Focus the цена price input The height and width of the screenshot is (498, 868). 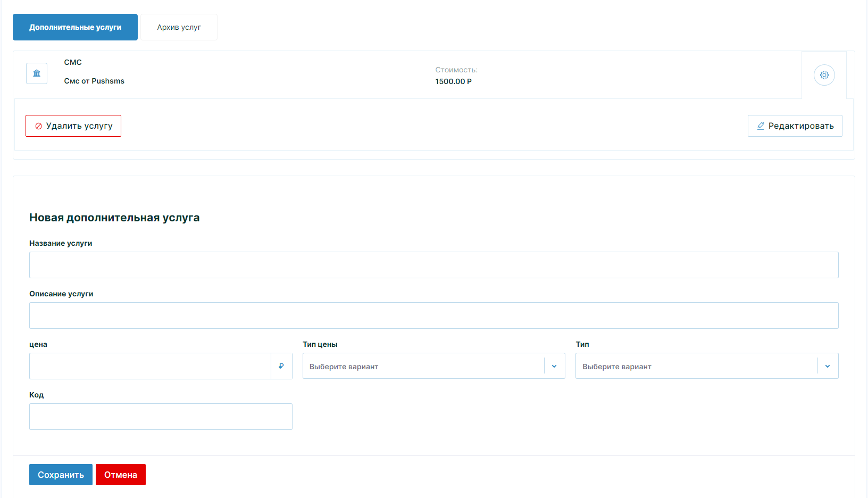click(x=150, y=366)
